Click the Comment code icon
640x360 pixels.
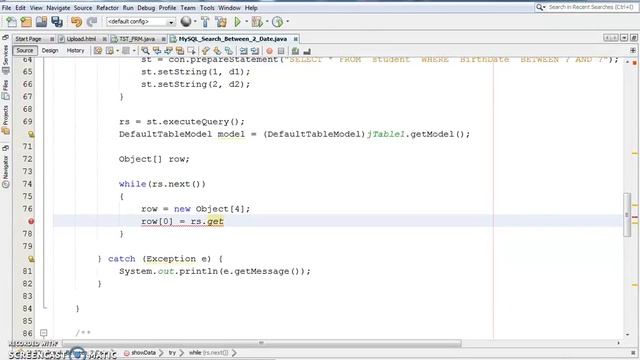click(x=296, y=51)
